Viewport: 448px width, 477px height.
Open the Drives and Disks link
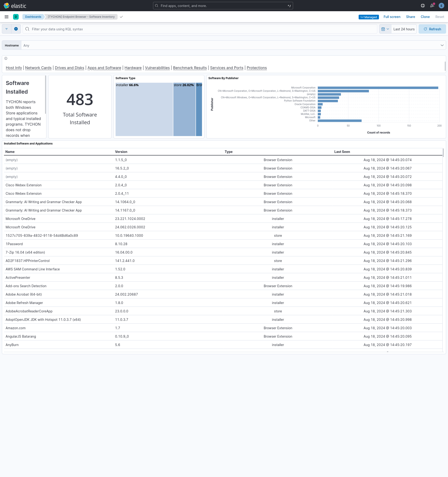tap(70, 68)
